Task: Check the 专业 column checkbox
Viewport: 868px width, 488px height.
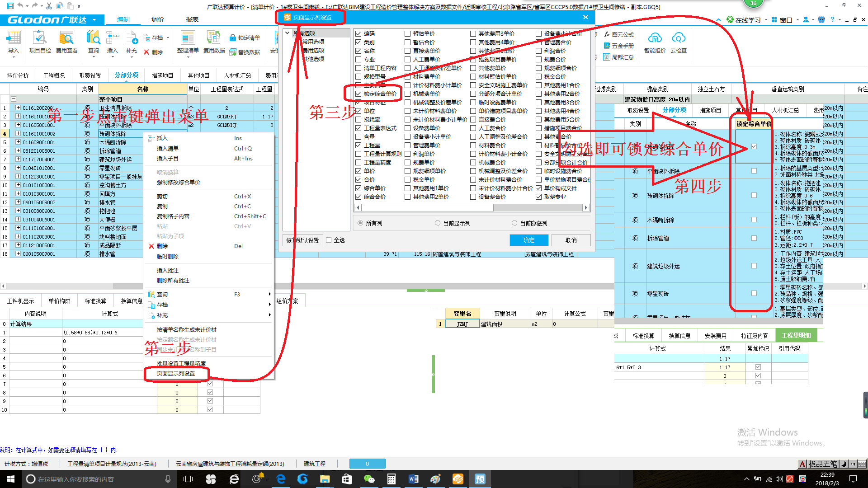Action: point(359,60)
